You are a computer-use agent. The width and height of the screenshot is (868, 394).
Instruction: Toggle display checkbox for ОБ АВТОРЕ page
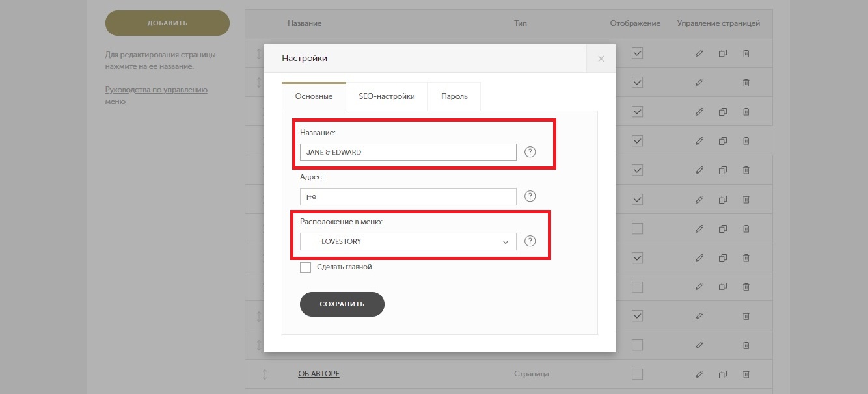point(638,374)
